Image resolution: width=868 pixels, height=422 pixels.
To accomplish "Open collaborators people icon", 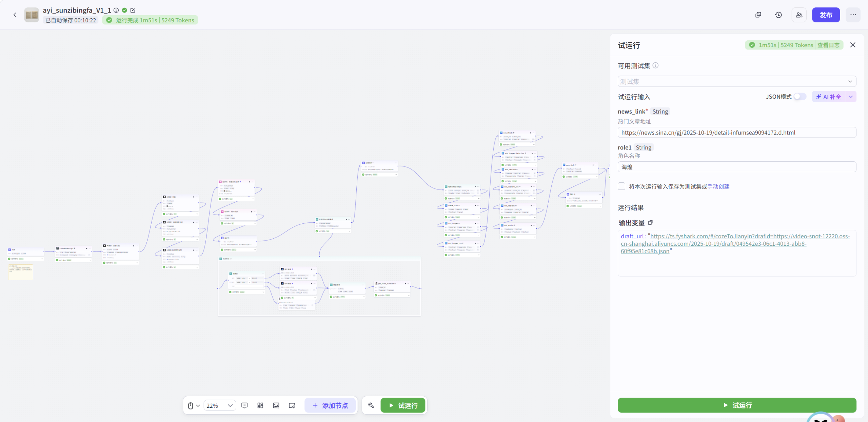I will pyautogui.click(x=799, y=15).
